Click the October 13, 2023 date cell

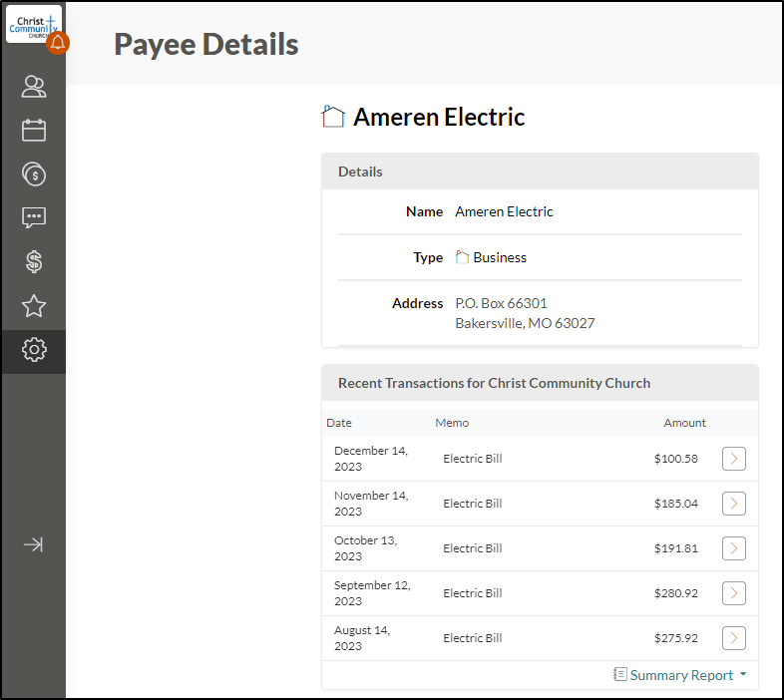click(365, 548)
